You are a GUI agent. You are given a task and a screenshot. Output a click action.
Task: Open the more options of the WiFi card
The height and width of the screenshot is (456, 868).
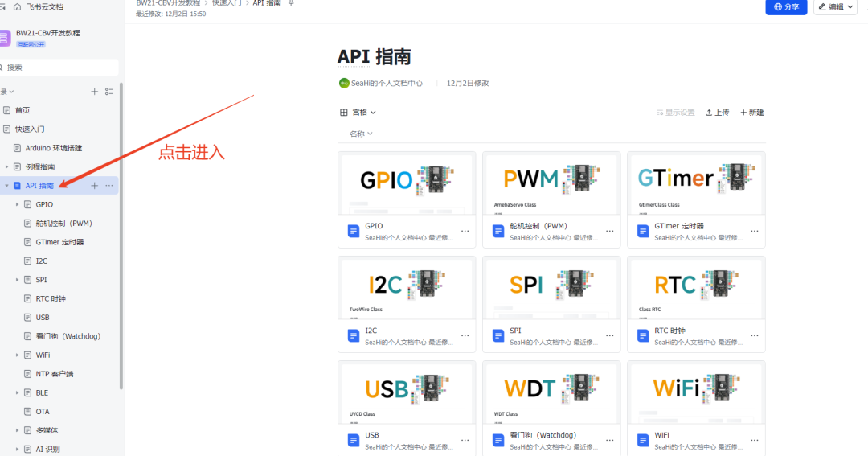[x=755, y=441]
